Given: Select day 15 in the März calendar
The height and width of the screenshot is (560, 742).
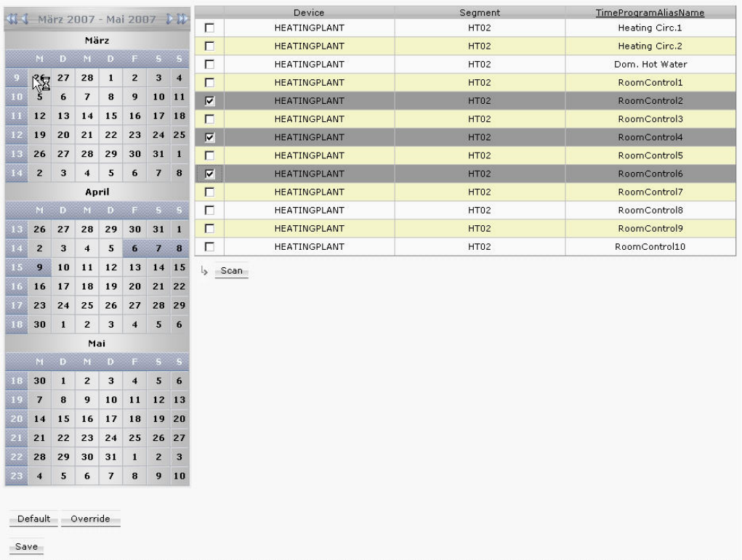Looking at the screenshot, I should [110, 115].
